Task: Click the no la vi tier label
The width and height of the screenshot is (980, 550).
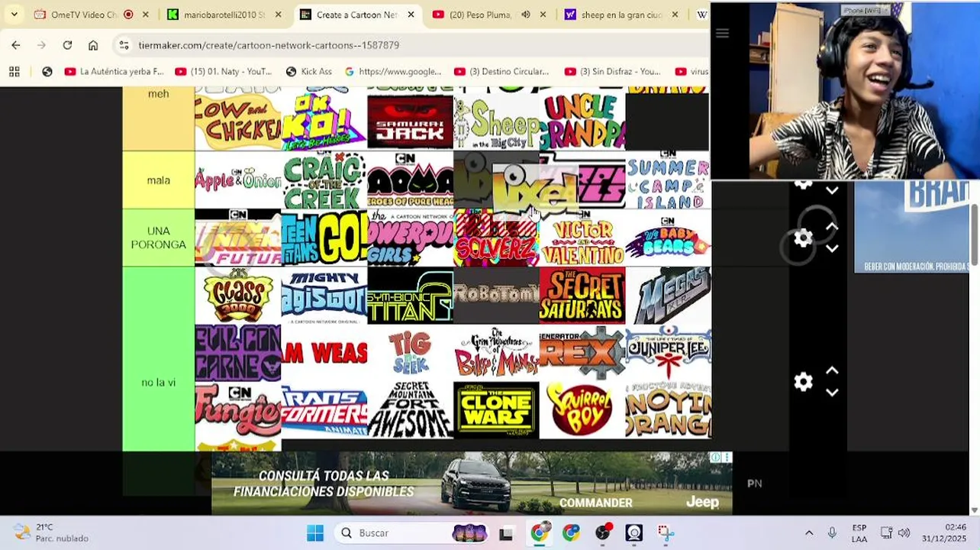Action: [x=159, y=382]
